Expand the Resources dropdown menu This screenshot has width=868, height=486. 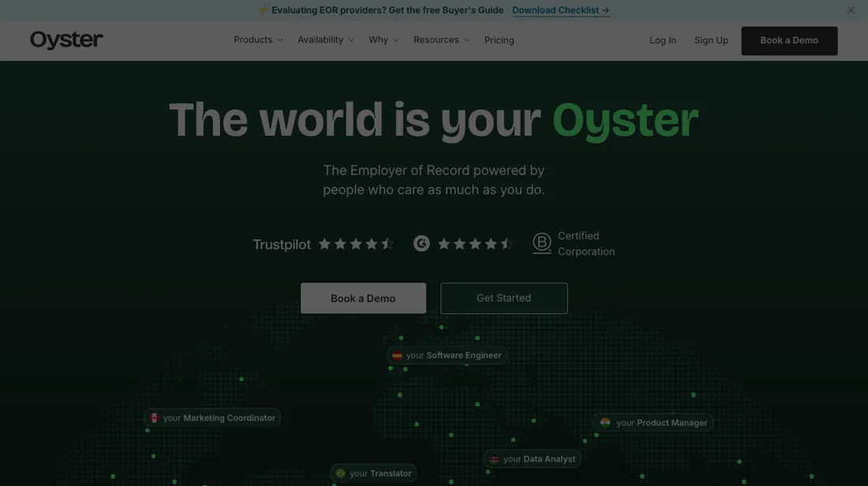click(441, 40)
